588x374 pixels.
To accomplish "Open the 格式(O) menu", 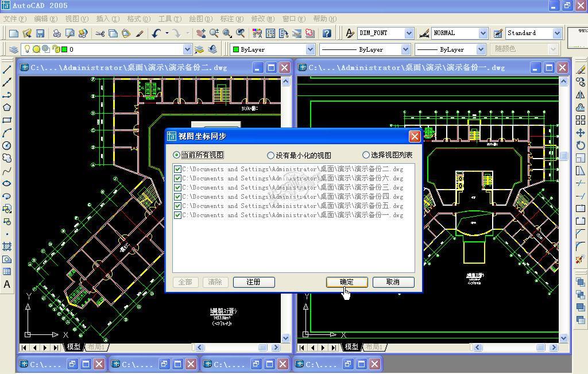I will point(139,19).
